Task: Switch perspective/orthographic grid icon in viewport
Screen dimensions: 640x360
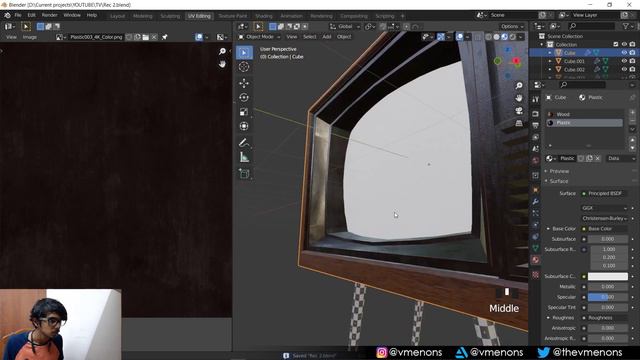Action: (519, 123)
